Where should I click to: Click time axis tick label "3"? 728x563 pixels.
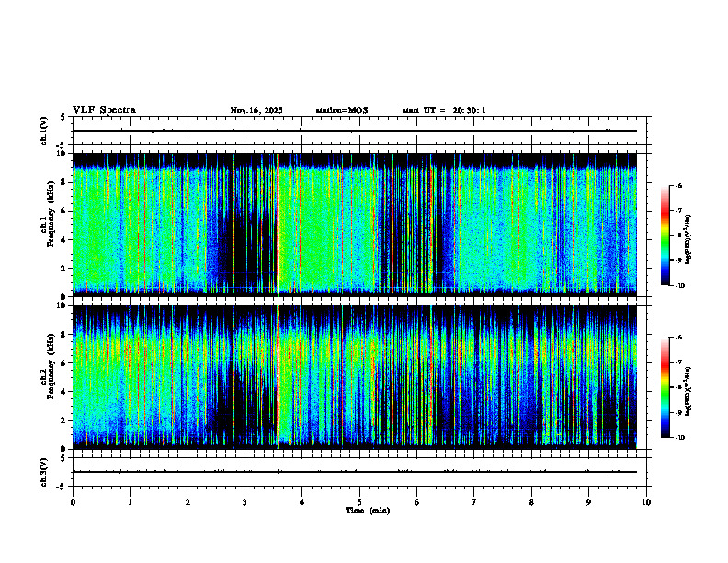pyautogui.click(x=245, y=502)
